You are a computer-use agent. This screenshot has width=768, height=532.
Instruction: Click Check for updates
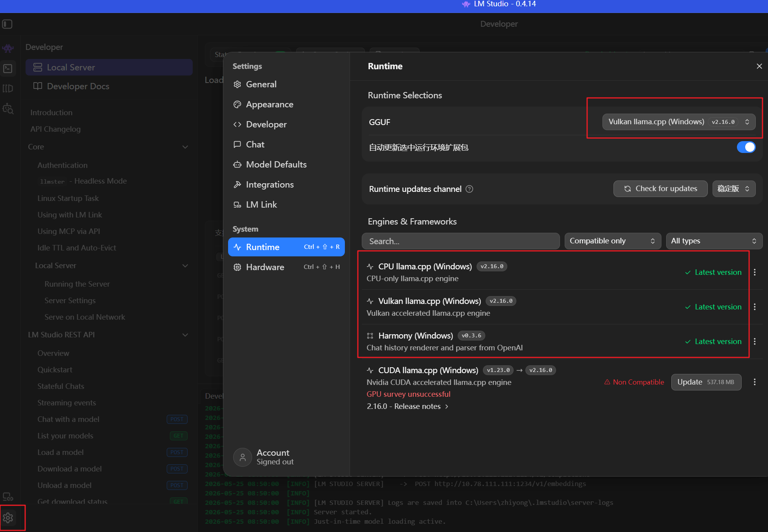tap(660, 189)
